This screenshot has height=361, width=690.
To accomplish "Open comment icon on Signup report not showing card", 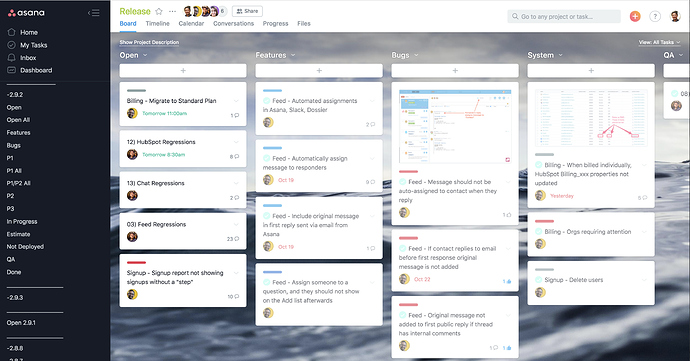I will coord(236,296).
